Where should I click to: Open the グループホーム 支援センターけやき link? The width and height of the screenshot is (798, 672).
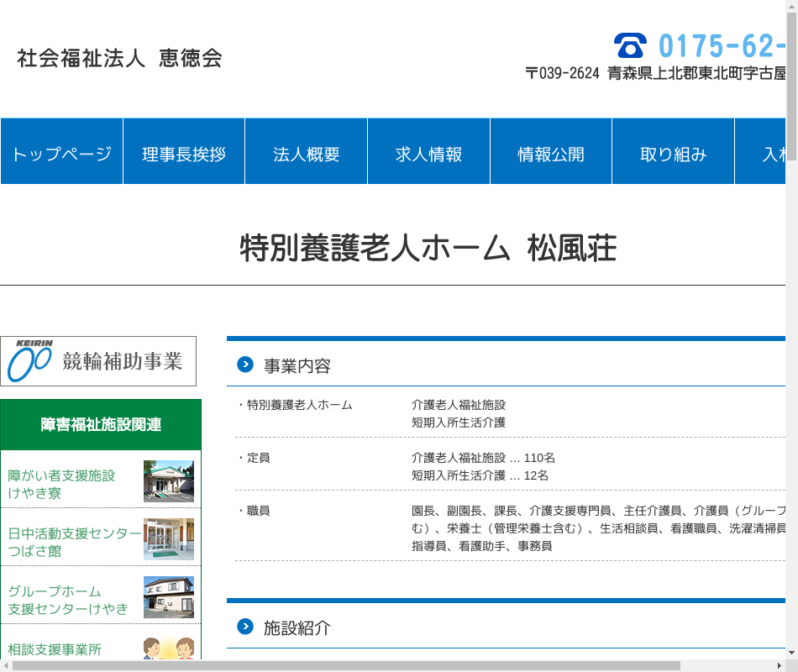tap(67, 600)
